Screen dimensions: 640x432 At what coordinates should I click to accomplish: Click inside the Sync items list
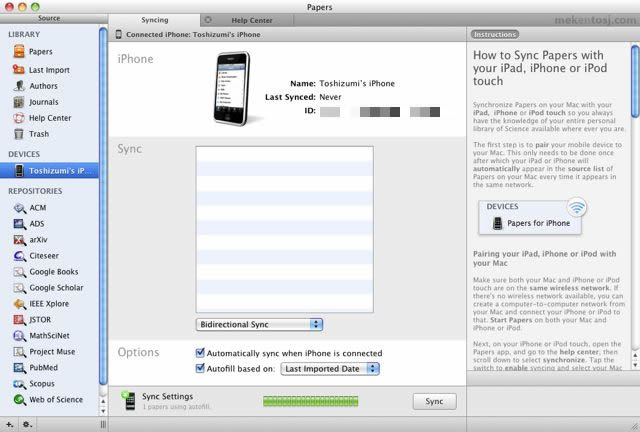pos(284,229)
